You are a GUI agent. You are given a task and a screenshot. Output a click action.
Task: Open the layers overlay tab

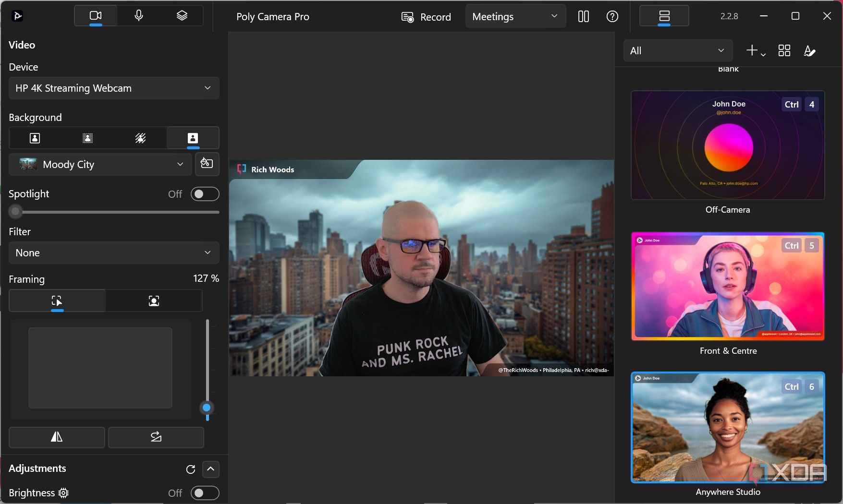(182, 16)
